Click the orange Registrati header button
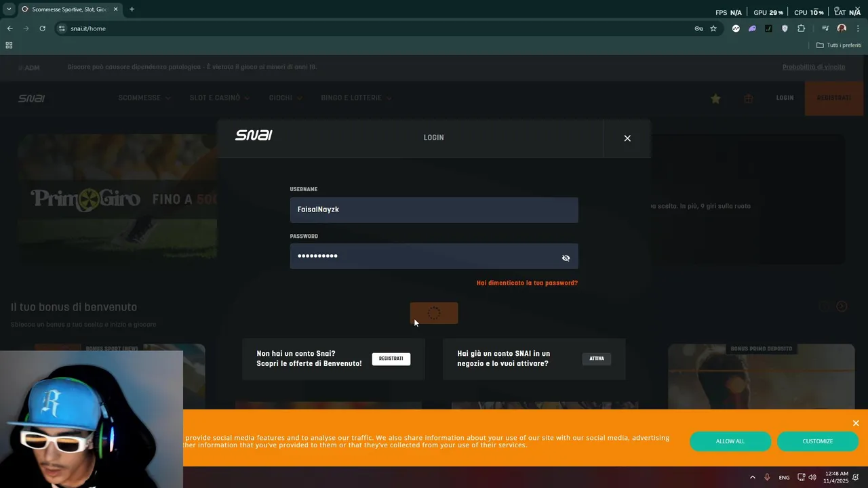The width and height of the screenshot is (868, 488). [834, 98]
